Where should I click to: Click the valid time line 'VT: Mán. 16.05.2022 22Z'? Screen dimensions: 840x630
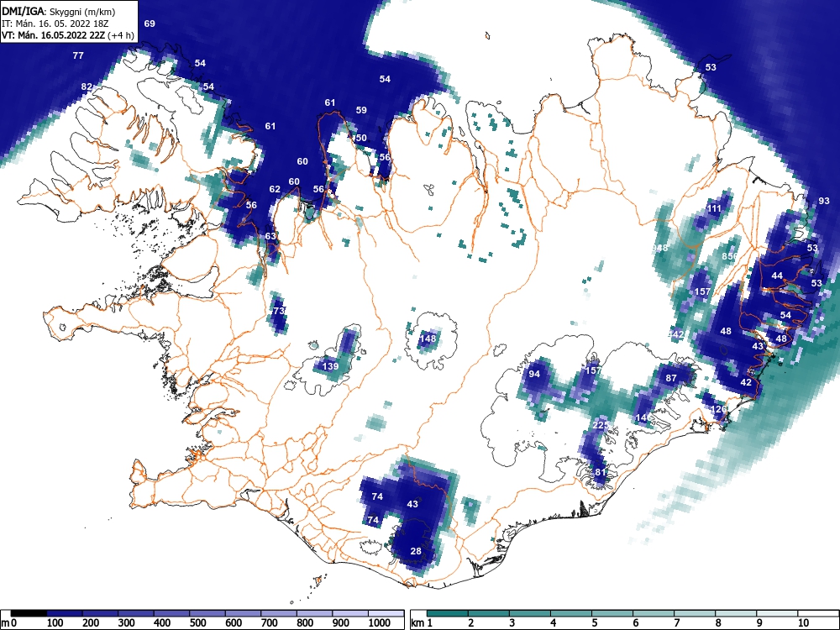tap(54, 35)
